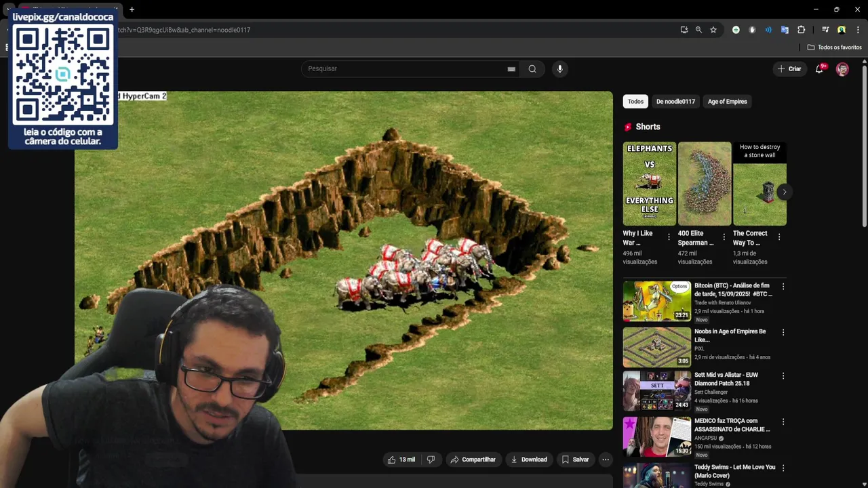This screenshot has height=488, width=868.
Task: Open the Todos os favoritos bookmarks folder
Action: 834,47
